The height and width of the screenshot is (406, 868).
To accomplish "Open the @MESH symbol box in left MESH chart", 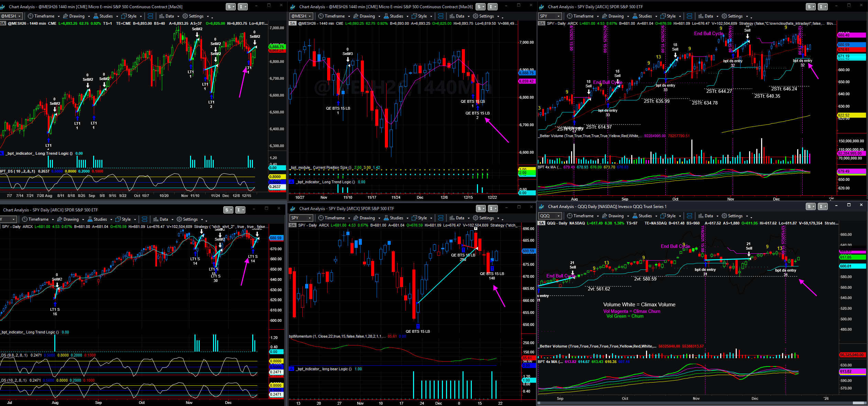I will click(11, 16).
